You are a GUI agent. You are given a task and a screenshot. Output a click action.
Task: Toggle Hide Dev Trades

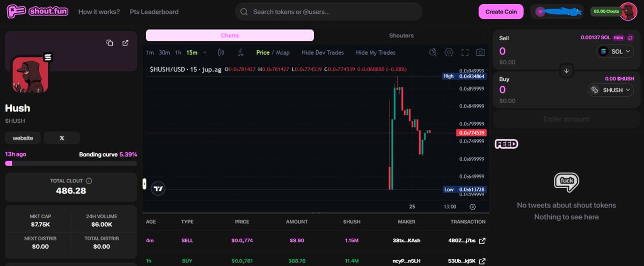click(323, 53)
